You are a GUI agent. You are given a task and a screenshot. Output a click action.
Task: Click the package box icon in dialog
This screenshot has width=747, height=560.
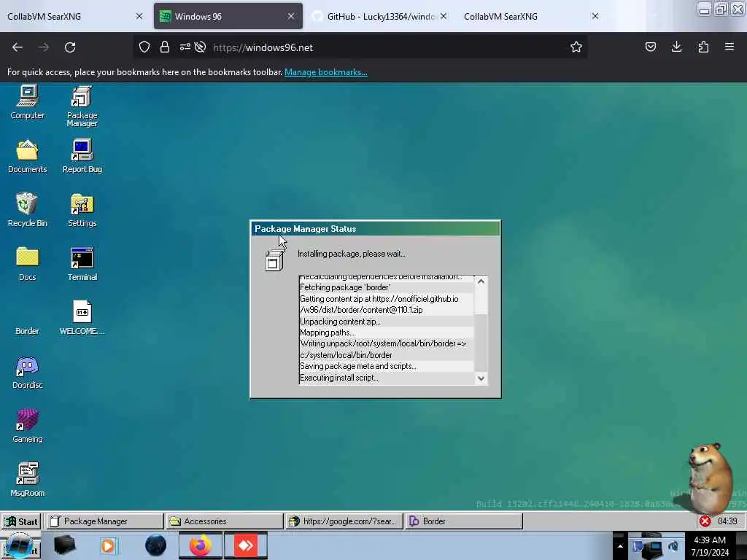(274, 260)
